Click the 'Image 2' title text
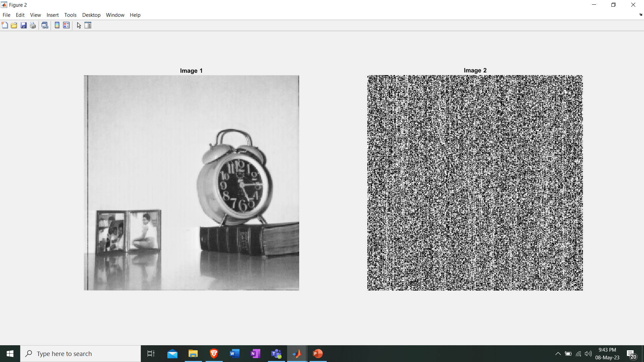Image resolution: width=644 pixels, height=362 pixels. click(475, 70)
